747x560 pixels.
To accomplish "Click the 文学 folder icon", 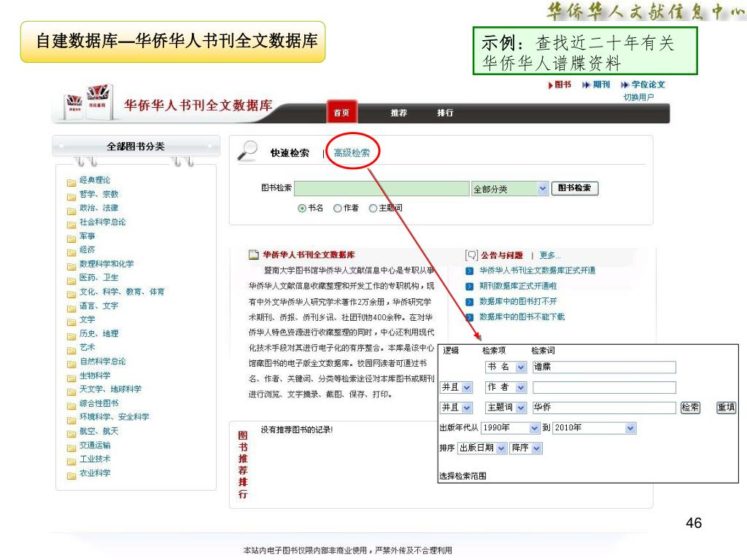I will 71,322.
